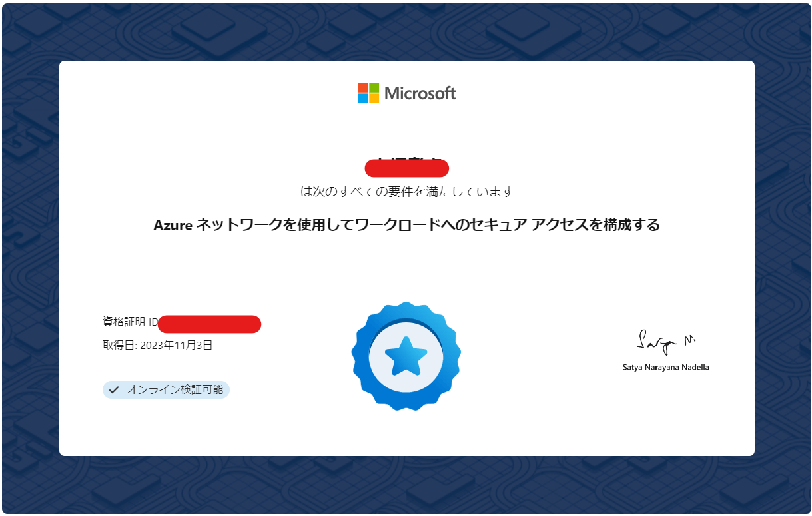Click the オンライン検証可能 badge label

tap(175, 390)
